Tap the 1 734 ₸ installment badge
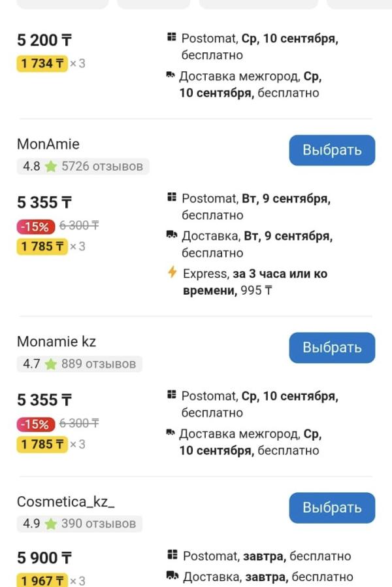The image size is (392, 587). pyautogui.click(x=42, y=63)
